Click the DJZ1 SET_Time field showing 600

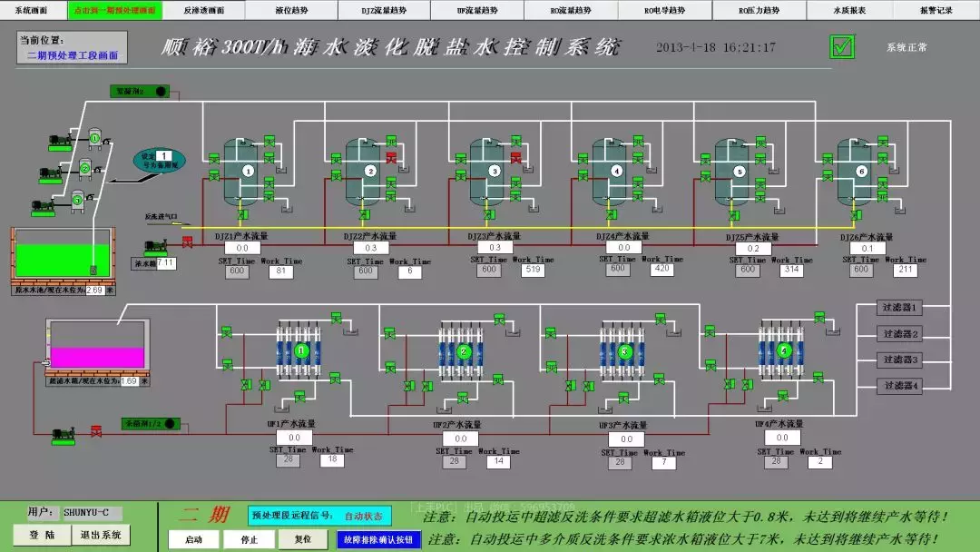point(237,271)
